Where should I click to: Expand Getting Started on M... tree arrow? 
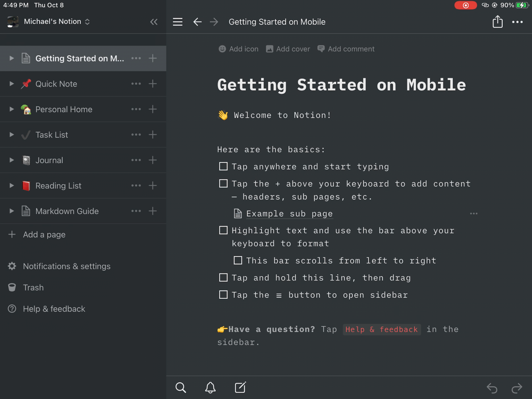tap(11, 58)
